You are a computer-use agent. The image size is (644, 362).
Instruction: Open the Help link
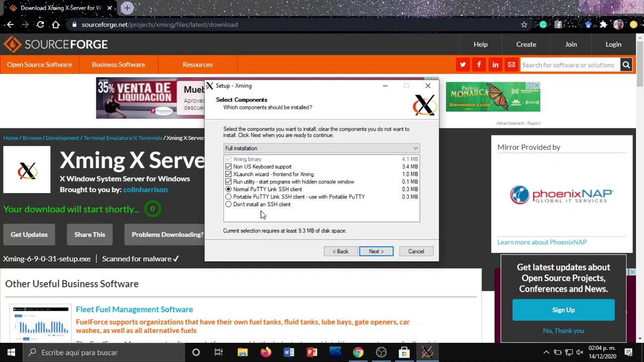point(480,44)
